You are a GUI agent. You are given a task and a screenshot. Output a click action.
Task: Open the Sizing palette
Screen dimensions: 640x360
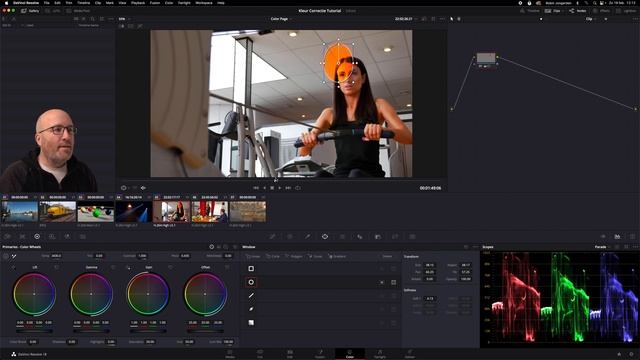point(413,236)
